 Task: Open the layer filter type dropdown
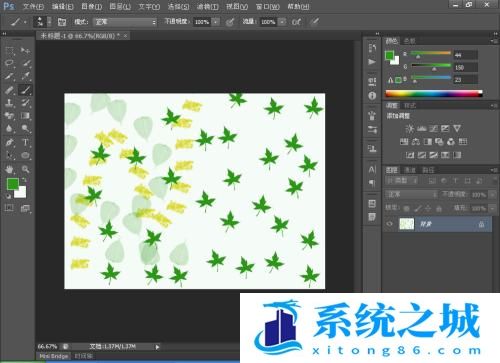[402, 181]
